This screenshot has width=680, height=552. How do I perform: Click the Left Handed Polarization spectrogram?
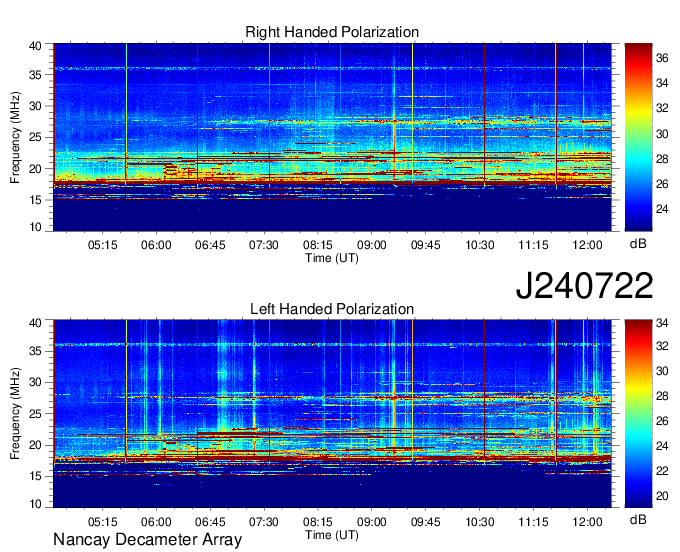332,414
